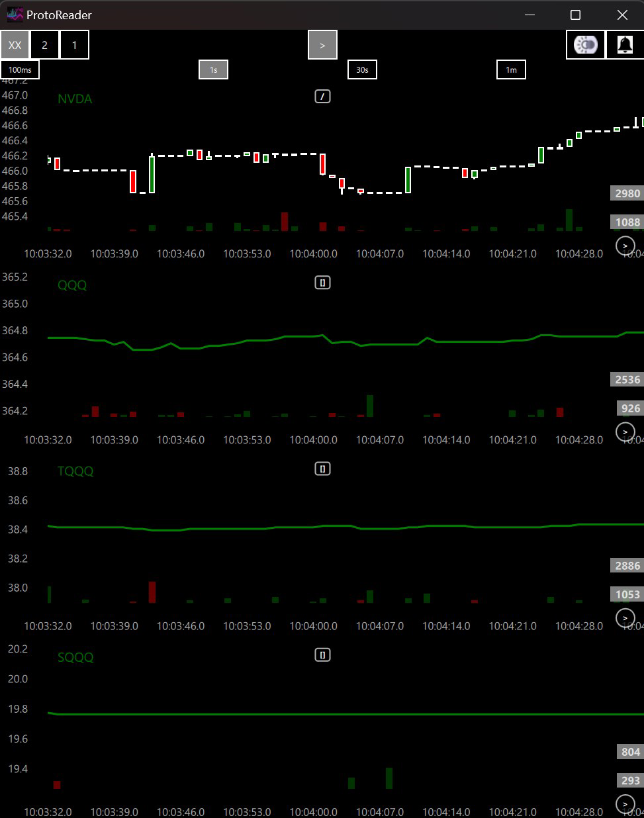Expand the chevron beside the TQQQ chart

[x=624, y=618]
